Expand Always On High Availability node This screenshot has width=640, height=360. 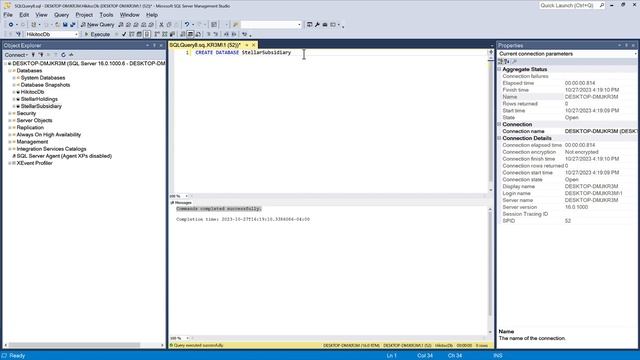point(10,135)
